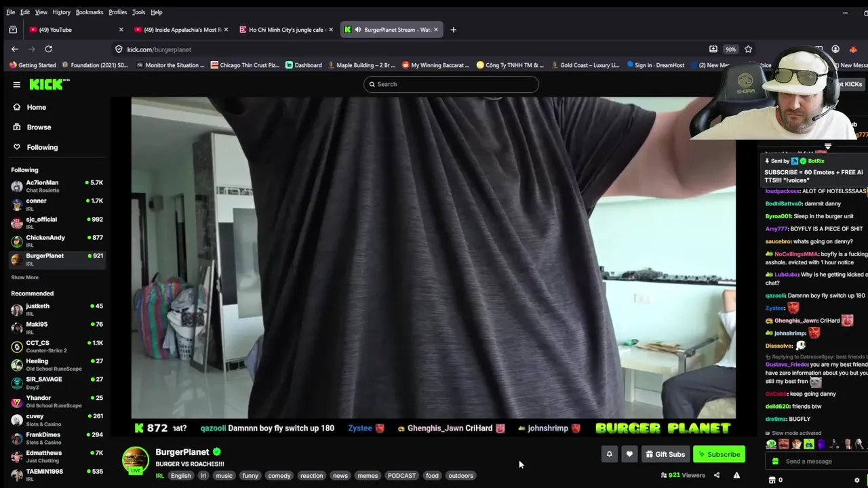Open cuvey recommended channel
Viewport: 868px width, 488px height.
(x=57, y=420)
